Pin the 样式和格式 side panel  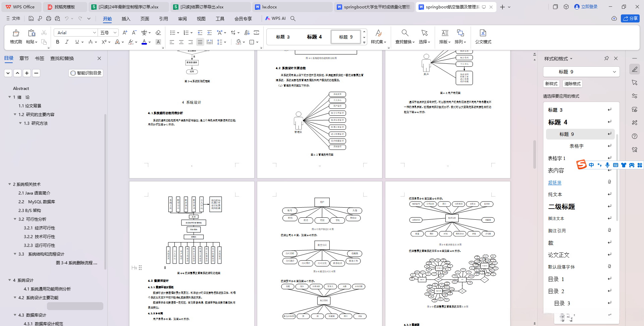pos(606,58)
